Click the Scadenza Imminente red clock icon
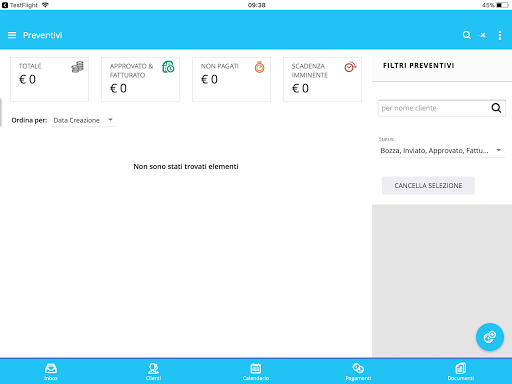Screen dimensions: 512x384 (350, 67)
